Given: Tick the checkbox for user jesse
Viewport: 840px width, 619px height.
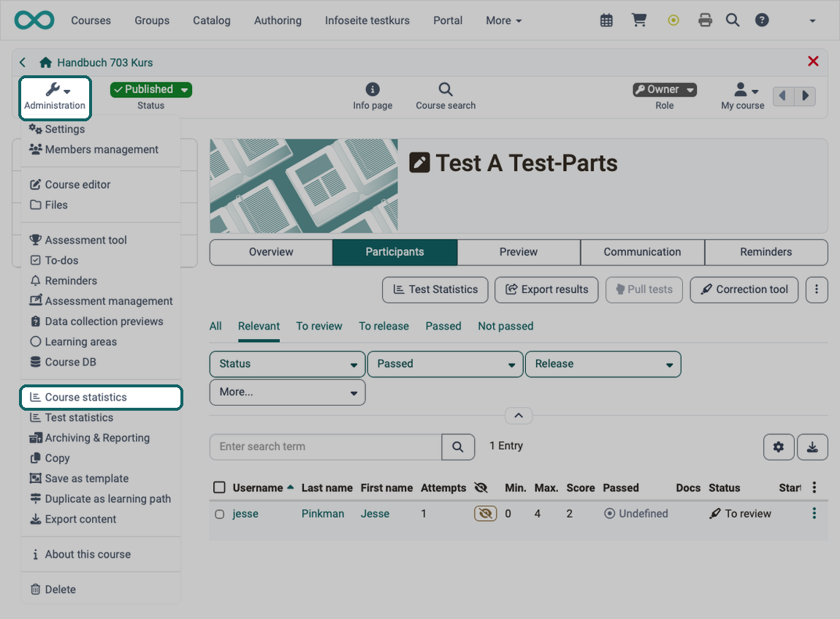Looking at the screenshot, I should coord(220,514).
